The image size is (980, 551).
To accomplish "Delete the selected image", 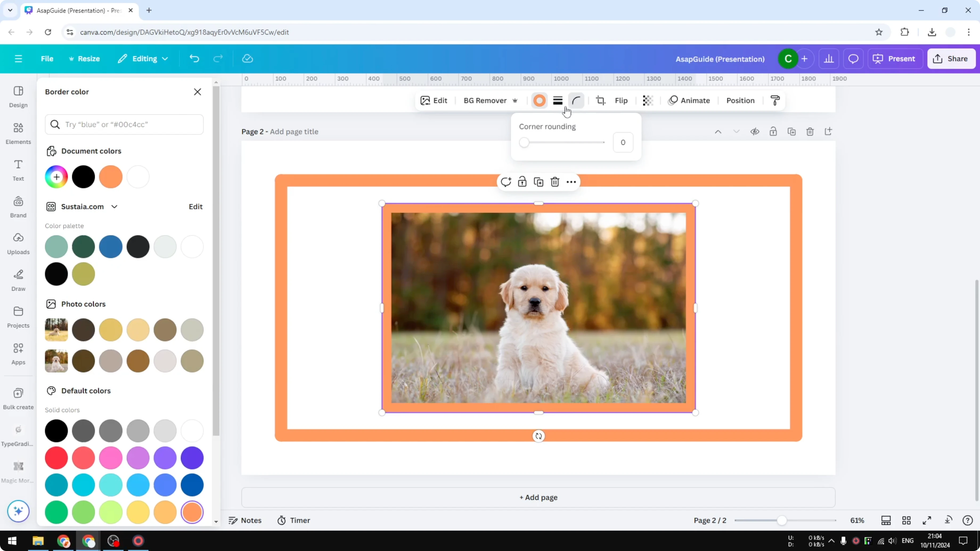I will (554, 182).
